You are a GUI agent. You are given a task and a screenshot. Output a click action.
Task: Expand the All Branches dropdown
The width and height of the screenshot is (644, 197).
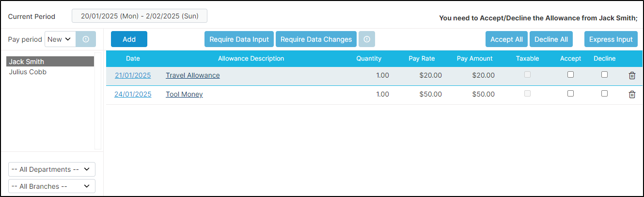coord(52,186)
